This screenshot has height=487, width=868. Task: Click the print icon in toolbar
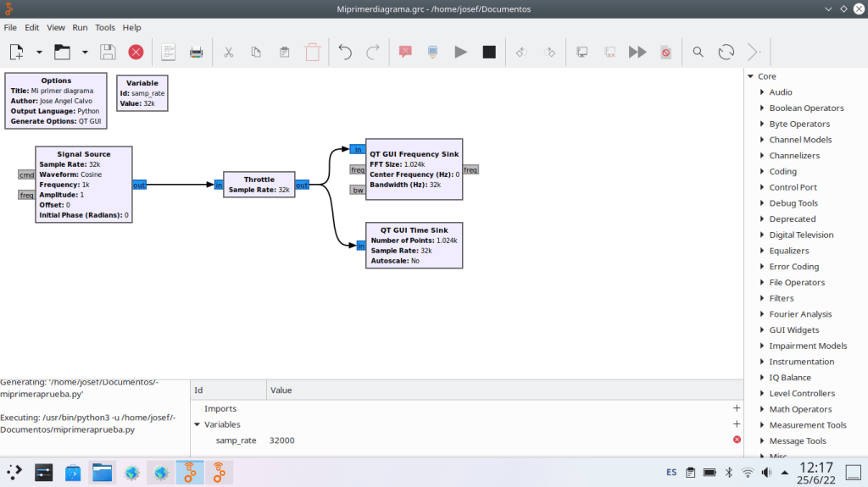196,52
